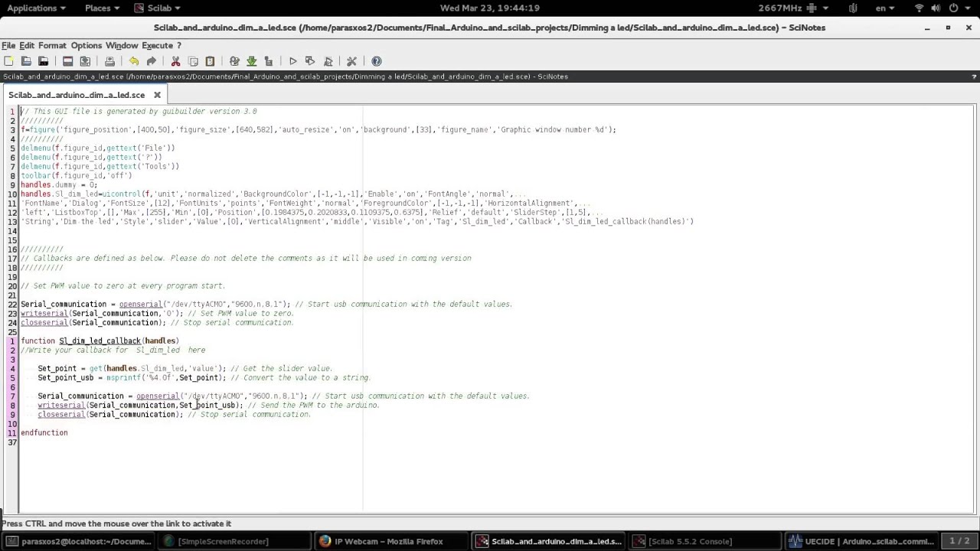Expand the Places menu in top panel

click(102, 8)
